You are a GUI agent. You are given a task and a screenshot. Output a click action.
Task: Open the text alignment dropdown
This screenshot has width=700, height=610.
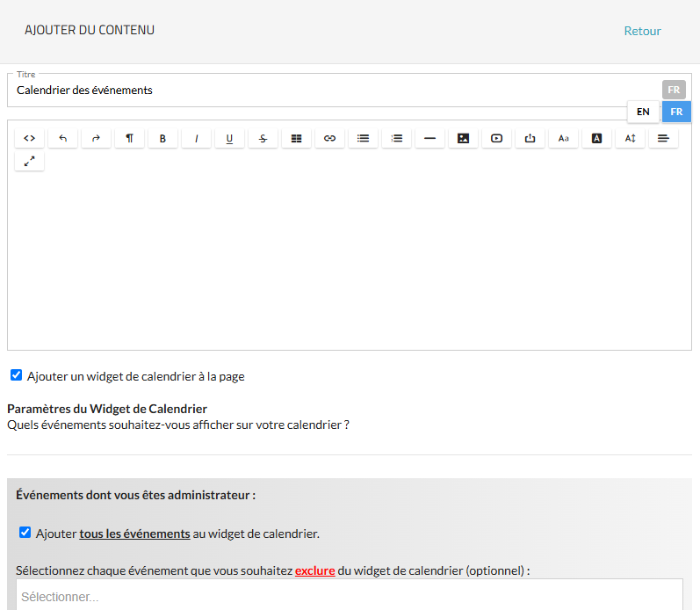[x=663, y=138]
